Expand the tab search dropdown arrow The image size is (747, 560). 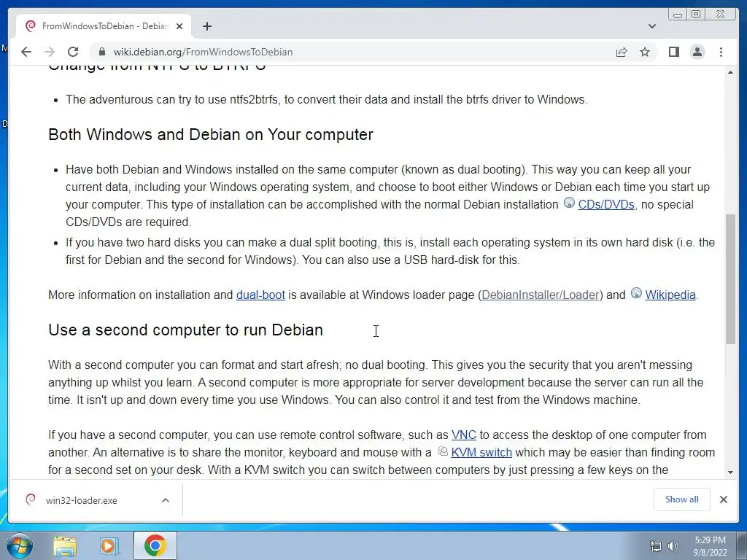(652, 26)
